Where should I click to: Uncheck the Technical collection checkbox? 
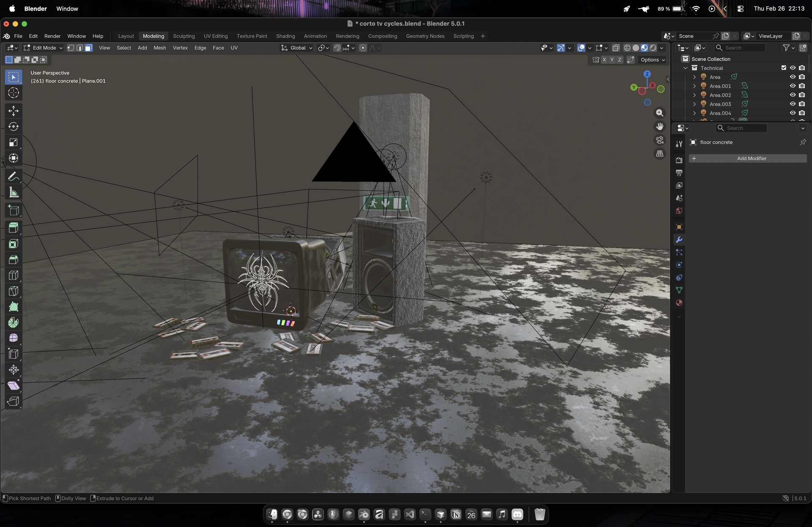(784, 68)
